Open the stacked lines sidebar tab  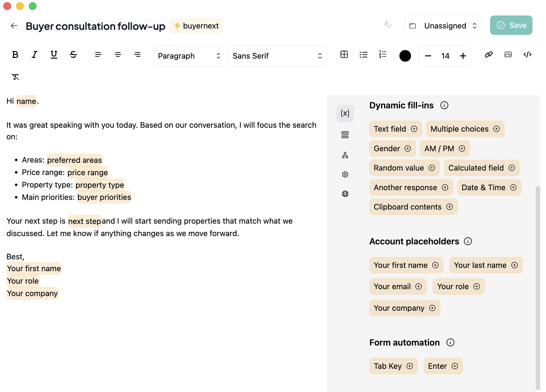click(345, 135)
